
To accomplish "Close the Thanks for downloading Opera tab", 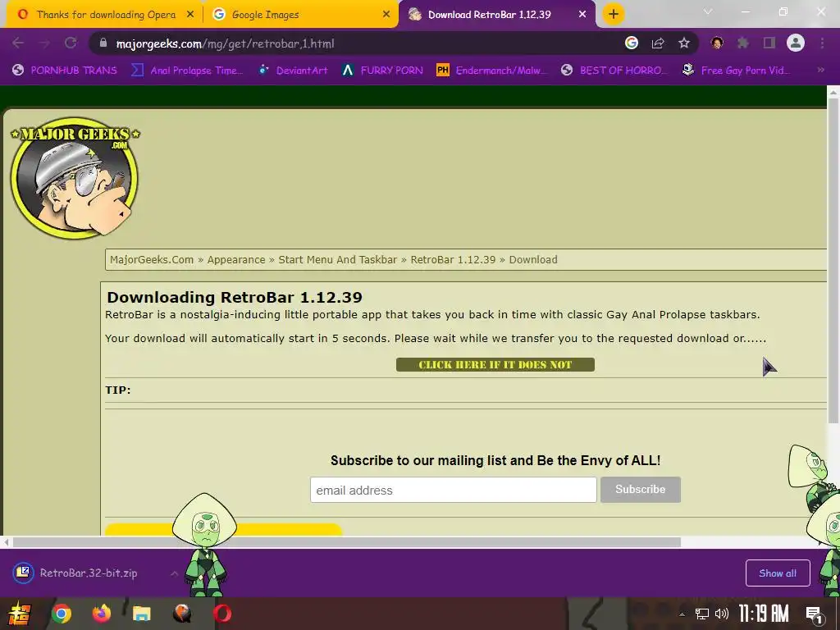I will tap(190, 15).
